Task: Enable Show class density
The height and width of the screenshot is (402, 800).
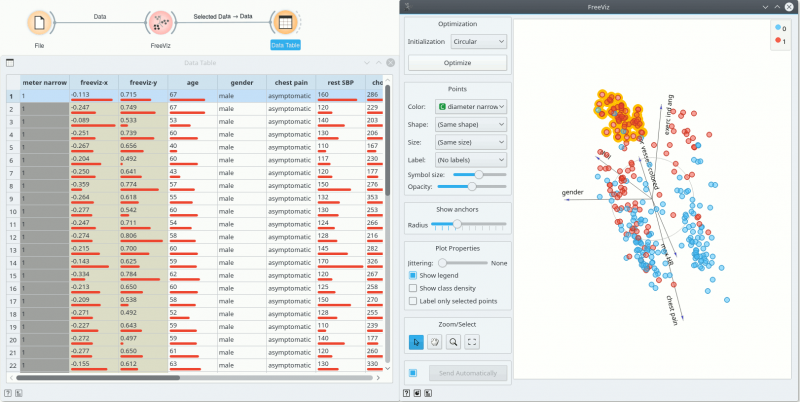Action: pos(414,288)
